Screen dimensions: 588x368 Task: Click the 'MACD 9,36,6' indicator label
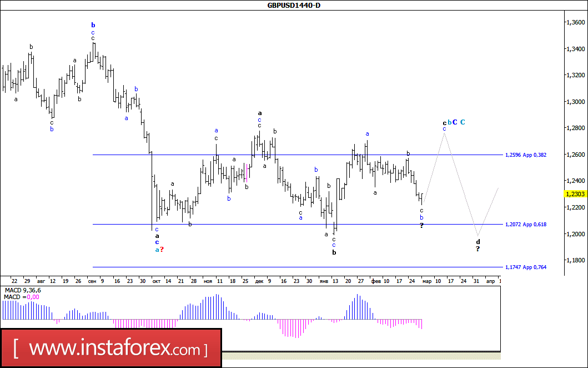point(23,290)
